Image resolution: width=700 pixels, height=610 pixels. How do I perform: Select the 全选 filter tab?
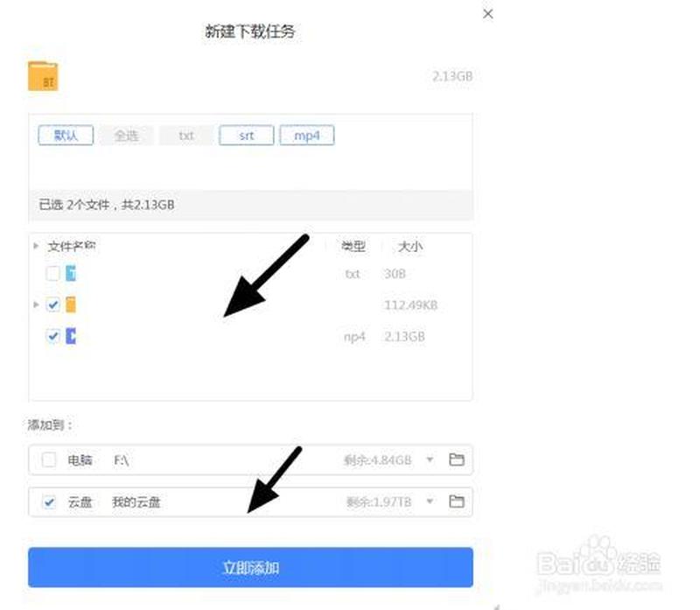126,136
